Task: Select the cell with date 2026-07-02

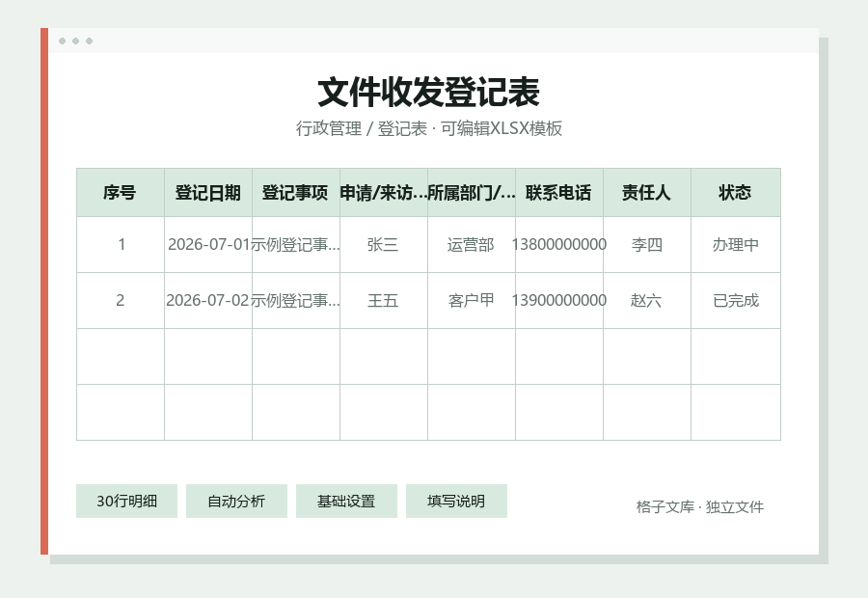Action: click(208, 300)
